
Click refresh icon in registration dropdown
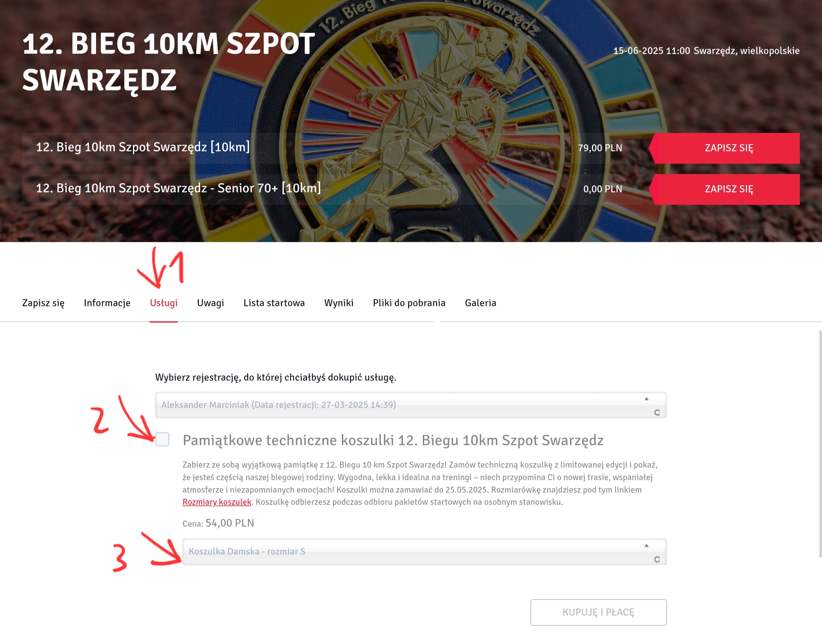coord(657,413)
